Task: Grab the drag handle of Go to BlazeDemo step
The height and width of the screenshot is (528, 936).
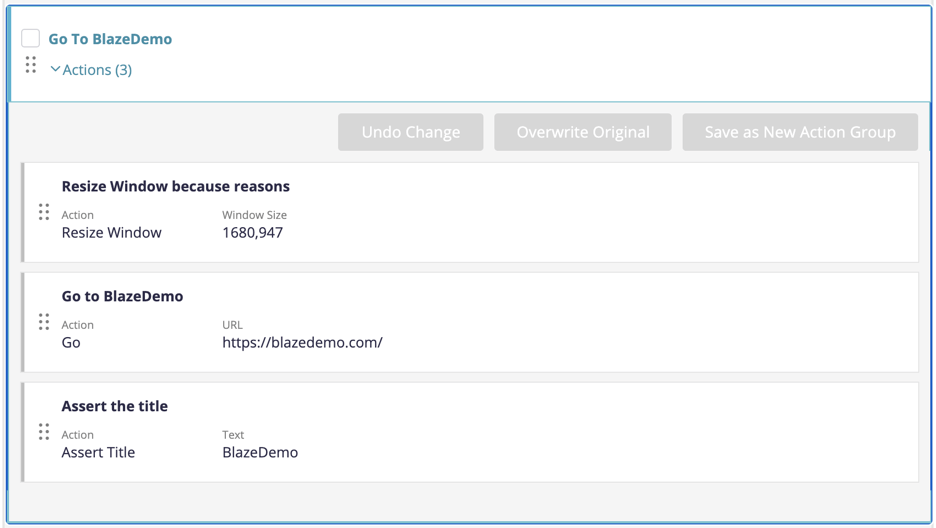Action: pyautogui.click(x=44, y=322)
